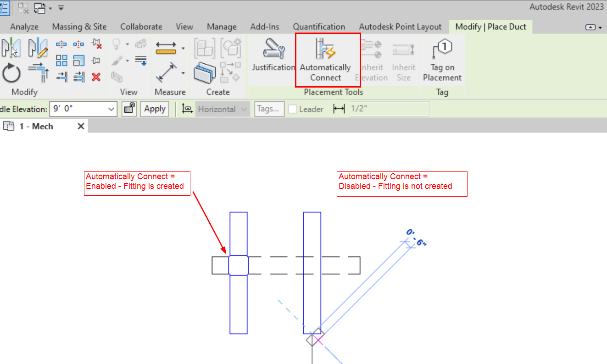Expand the Hide in View dropdown arrow
The height and width of the screenshot is (364, 607).
click(x=127, y=45)
